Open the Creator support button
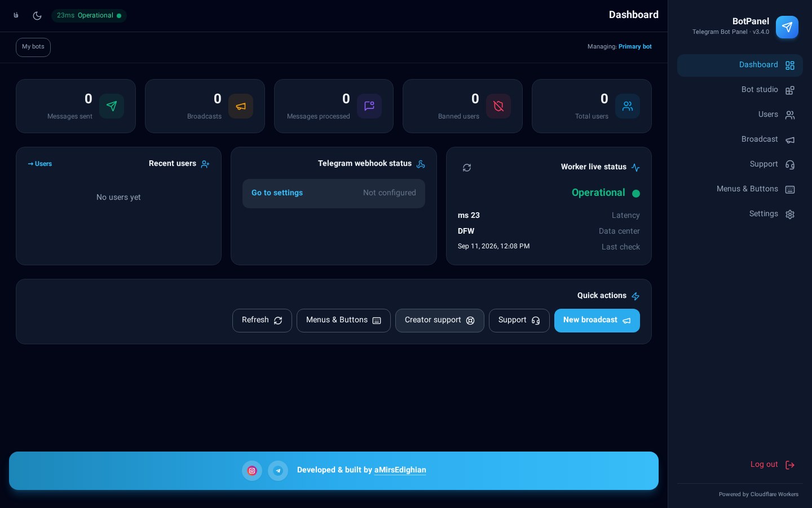The height and width of the screenshot is (508, 812). click(440, 321)
